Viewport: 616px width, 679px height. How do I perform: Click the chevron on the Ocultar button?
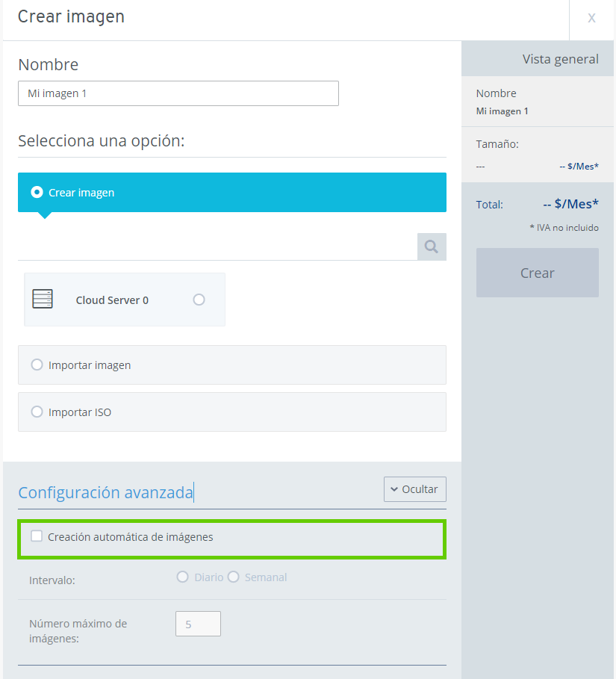[394, 489]
